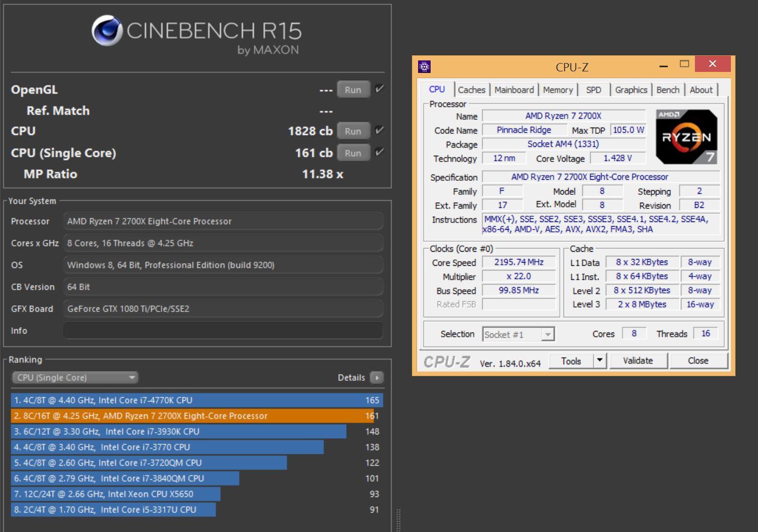Click the Info input field in Cinebench
This screenshot has width=758, height=532.
(x=223, y=330)
